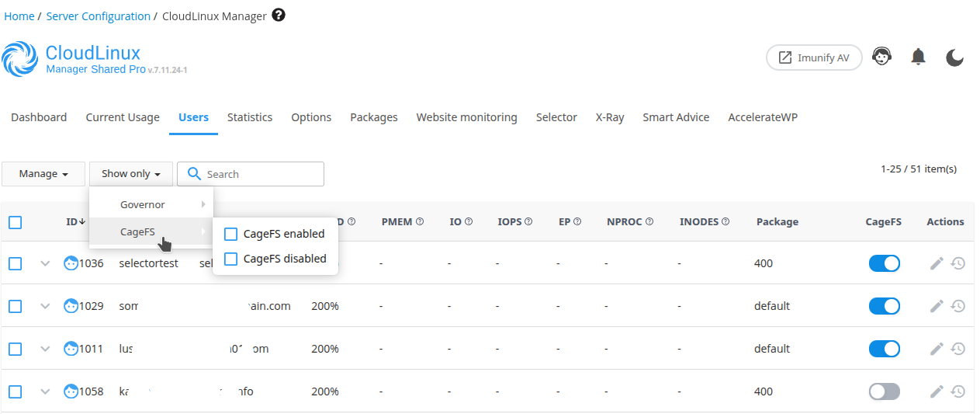Edit limits for user 1036
This screenshot has height=414, width=980.
click(937, 263)
